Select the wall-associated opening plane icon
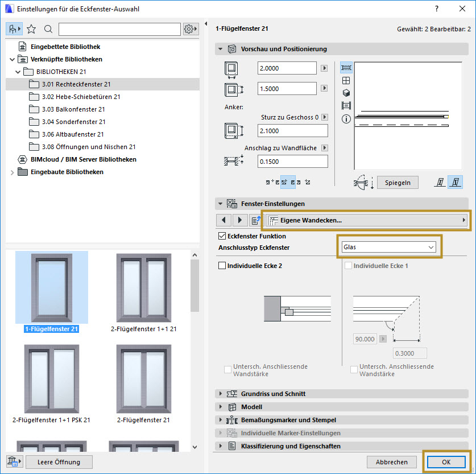Image resolution: width=476 pixels, height=474 pixels. pos(440,183)
